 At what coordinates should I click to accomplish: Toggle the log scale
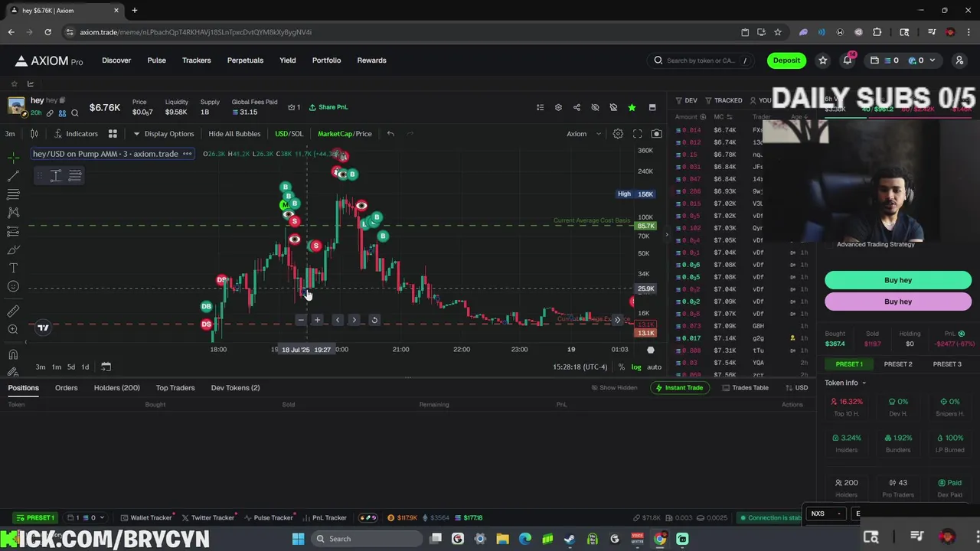click(636, 367)
